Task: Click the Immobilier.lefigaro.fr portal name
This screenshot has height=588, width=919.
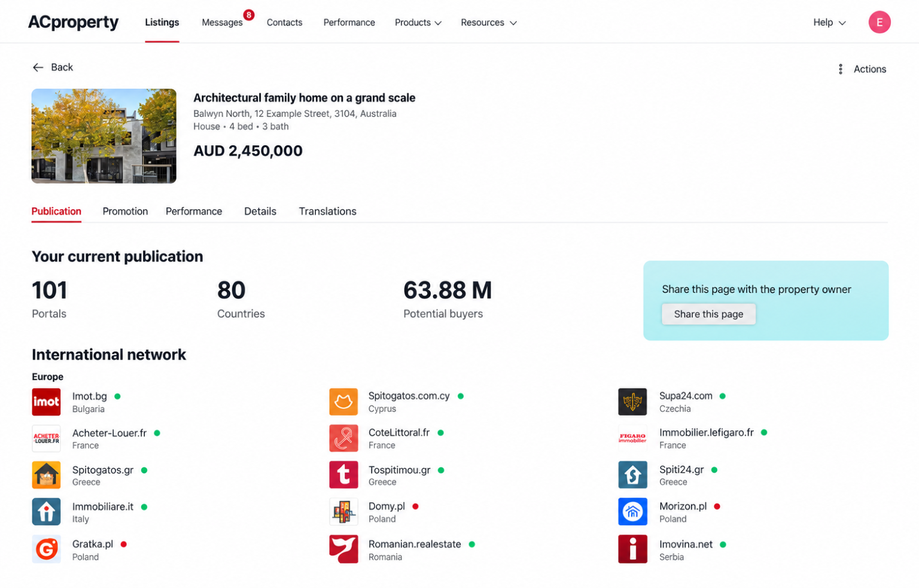Action: pos(707,432)
